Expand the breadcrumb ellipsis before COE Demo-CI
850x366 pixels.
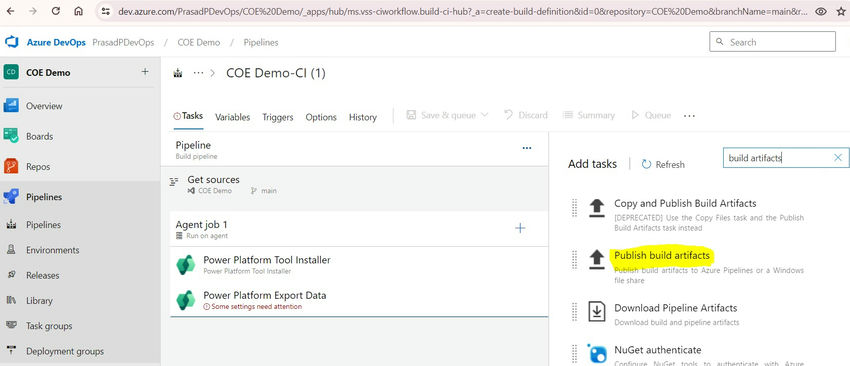click(x=198, y=73)
